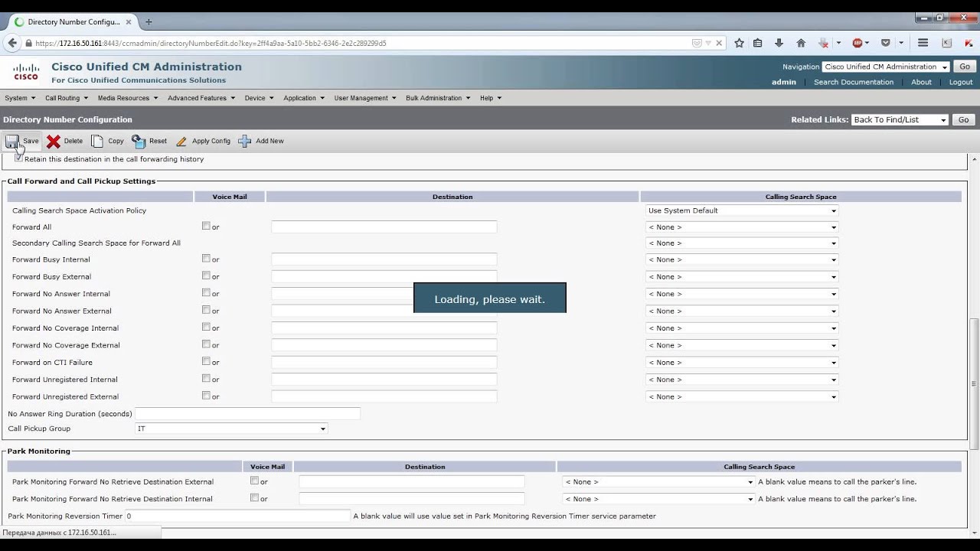The image size is (980, 551).
Task: Enable Voice Mail for Forward All
Action: 206,226
